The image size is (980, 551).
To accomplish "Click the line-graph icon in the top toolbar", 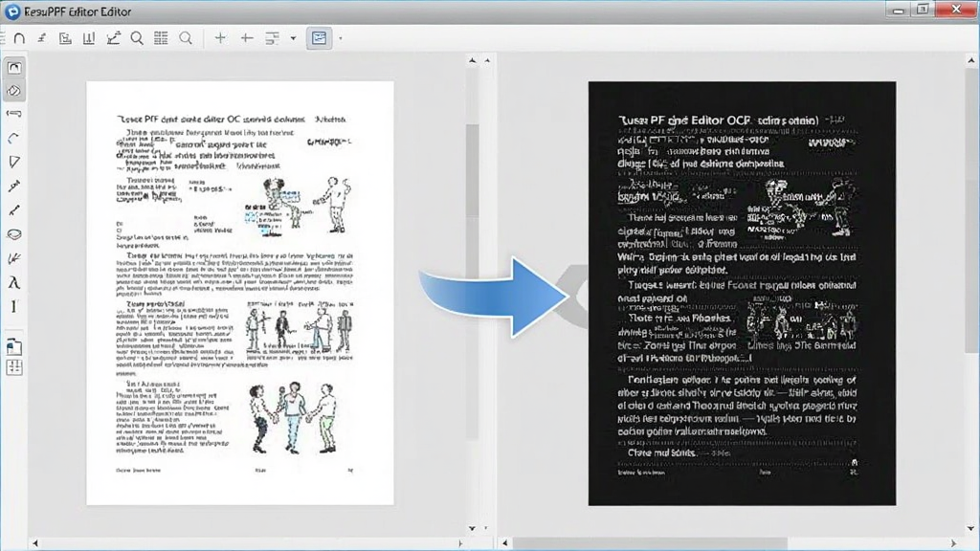I will [x=113, y=38].
